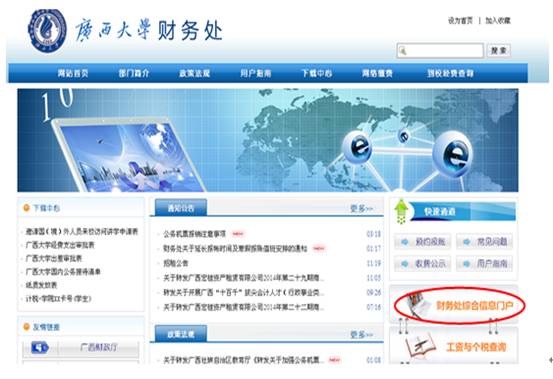Screen dimensions: 553x379
Task: Click the green arrow 快速通道 icon
Action: (x=401, y=212)
